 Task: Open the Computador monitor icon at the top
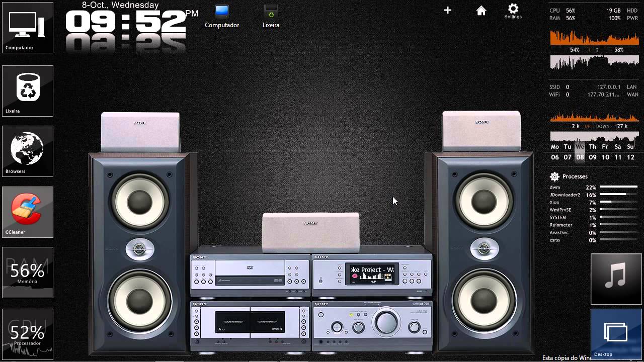(x=222, y=16)
